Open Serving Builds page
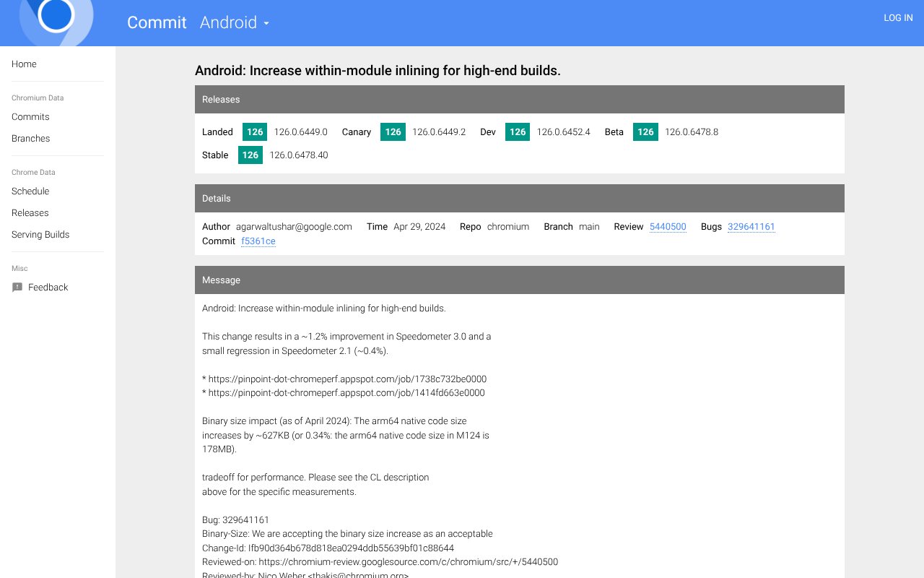Viewport: 924px width, 578px height. pyautogui.click(x=40, y=235)
